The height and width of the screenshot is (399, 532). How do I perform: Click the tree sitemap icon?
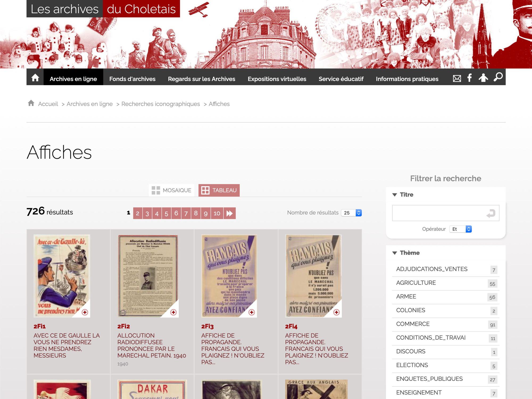pyautogui.click(x=483, y=78)
